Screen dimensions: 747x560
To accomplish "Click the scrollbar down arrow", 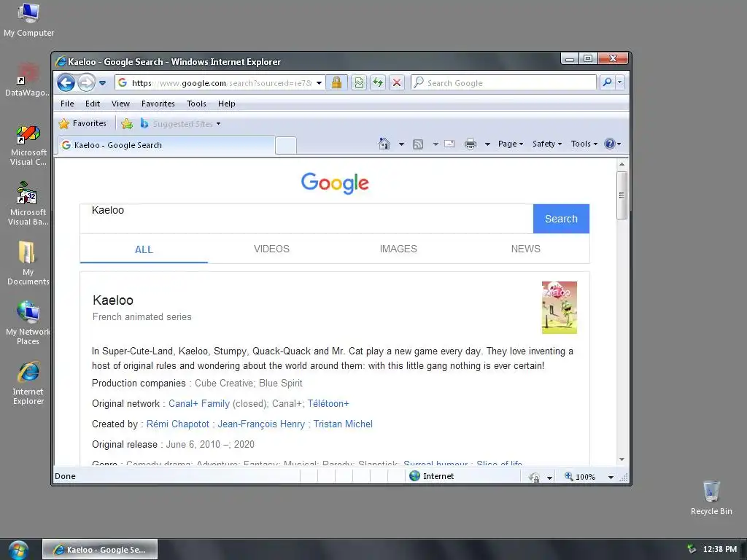I will click(x=622, y=459).
